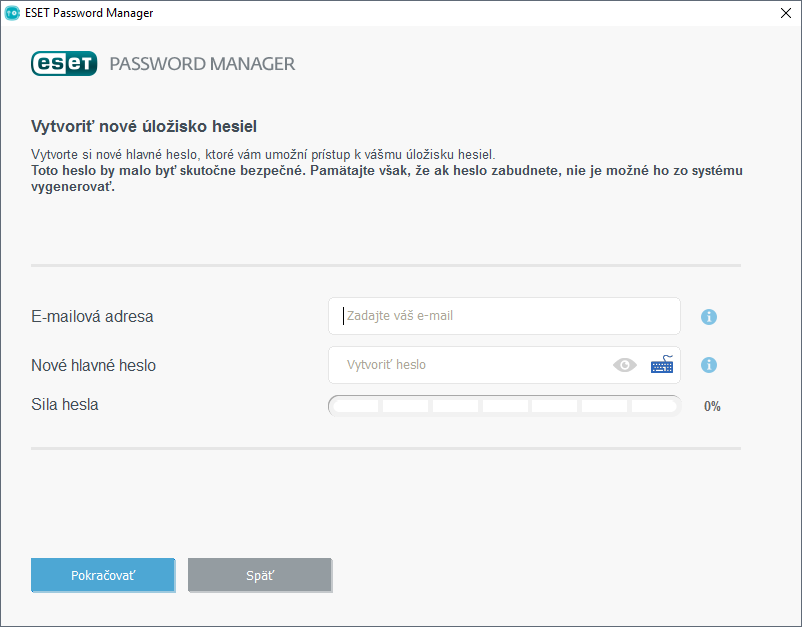Close the ESET Password Manager window
This screenshot has width=802, height=627.
(786, 13)
